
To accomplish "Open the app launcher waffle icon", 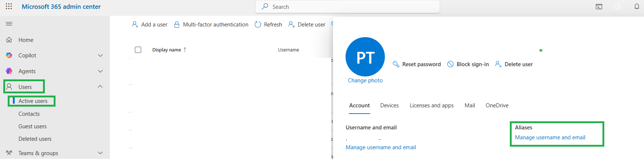I will [x=9, y=7].
